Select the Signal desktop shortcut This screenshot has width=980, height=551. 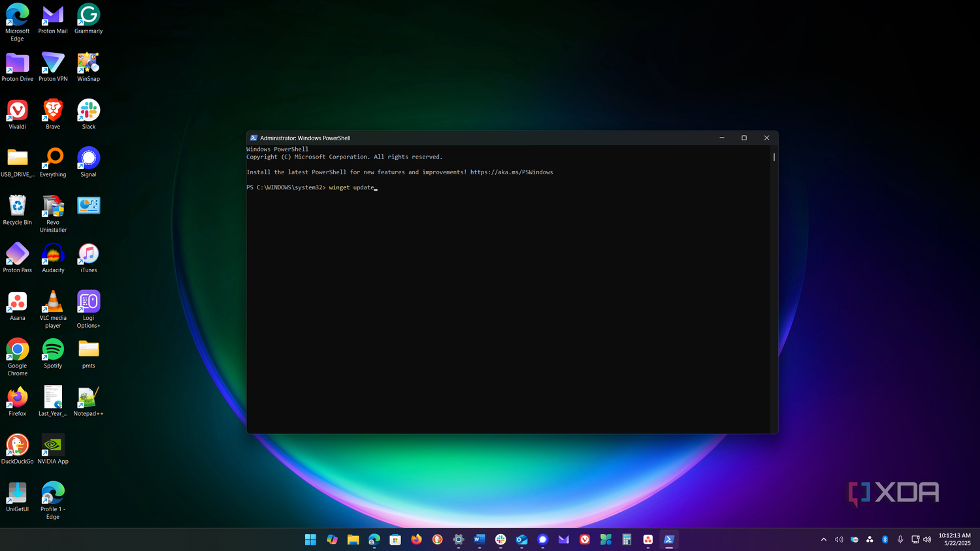88,162
